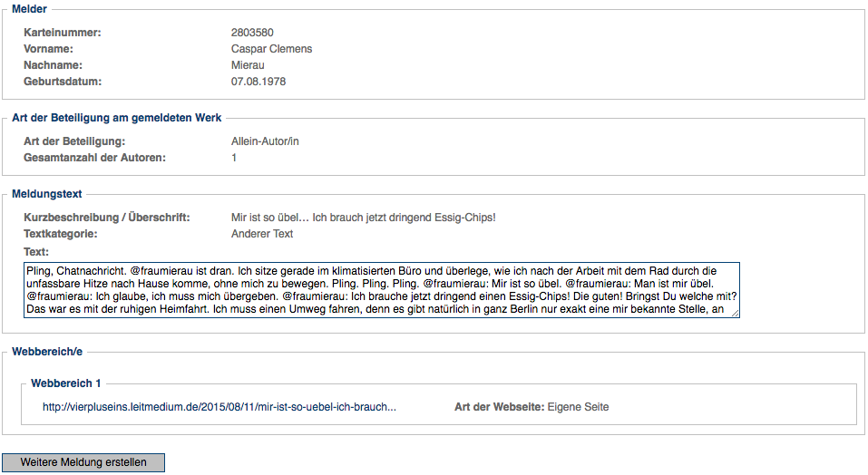Image resolution: width=868 pixels, height=475 pixels.
Task: Select the Vorname value Caspar Clemens
Action: point(271,49)
